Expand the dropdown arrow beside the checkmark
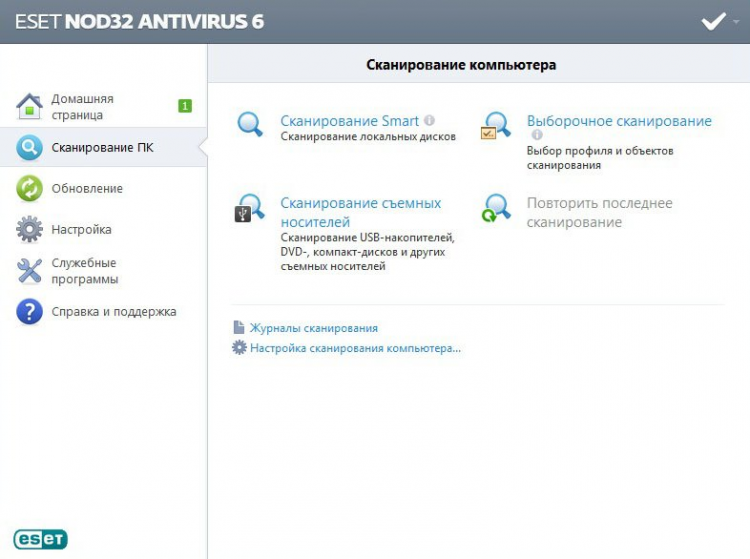750x559 pixels. (x=737, y=22)
